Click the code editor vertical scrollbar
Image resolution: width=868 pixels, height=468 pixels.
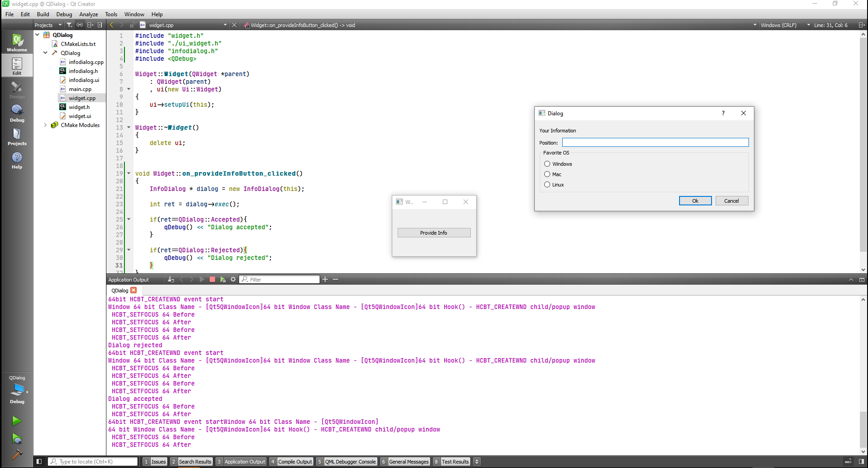tap(863, 144)
